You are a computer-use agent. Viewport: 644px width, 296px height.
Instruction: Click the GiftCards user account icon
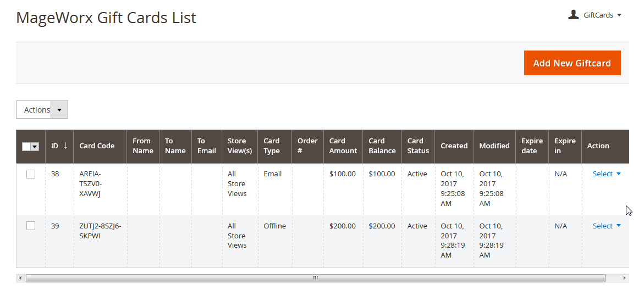574,15
